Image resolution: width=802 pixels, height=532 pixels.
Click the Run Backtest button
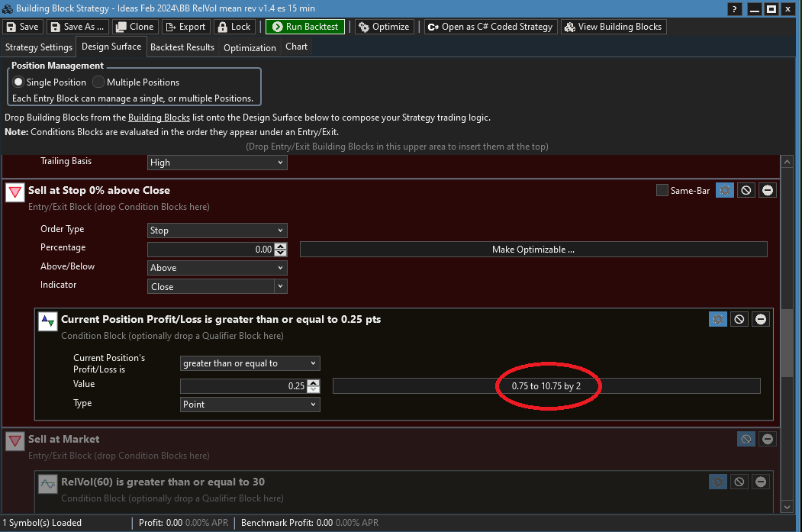pyautogui.click(x=305, y=27)
